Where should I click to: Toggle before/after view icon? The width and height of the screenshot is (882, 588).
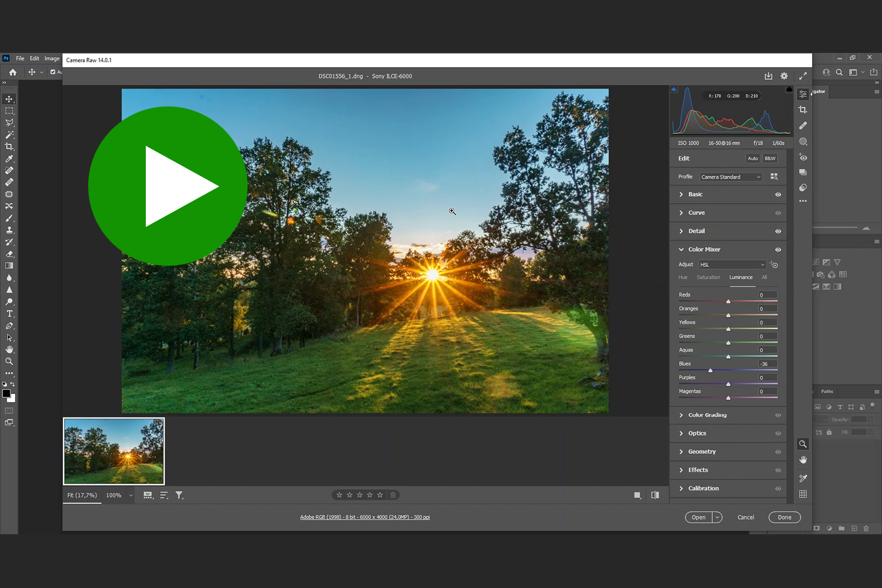coord(655,495)
